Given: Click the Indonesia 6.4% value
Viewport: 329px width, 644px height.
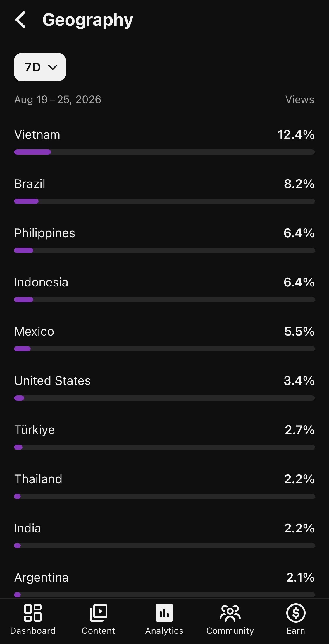Looking at the screenshot, I should pyautogui.click(x=299, y=282).
